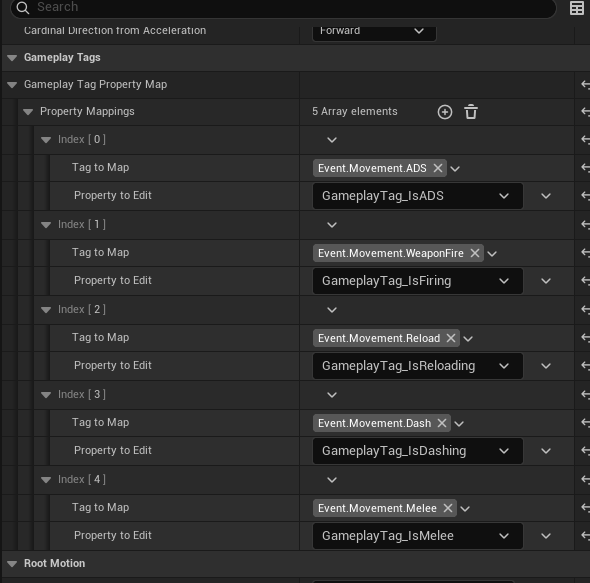Collapse Gameplay Tag Property Map section
The height and width of the screenshot is (583, 590).
12,85
